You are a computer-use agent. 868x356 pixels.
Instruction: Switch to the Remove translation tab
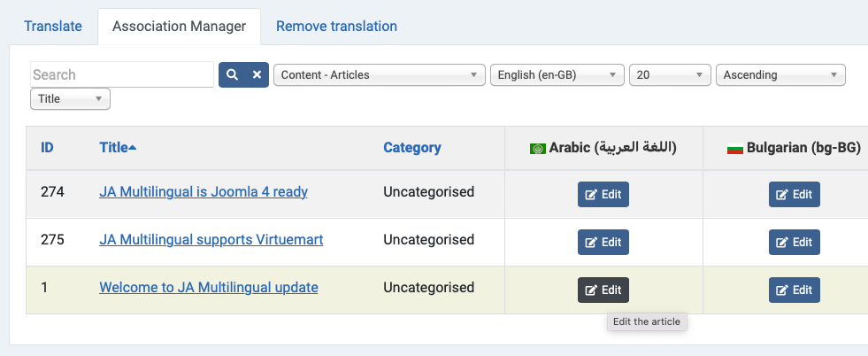(336, 26)
